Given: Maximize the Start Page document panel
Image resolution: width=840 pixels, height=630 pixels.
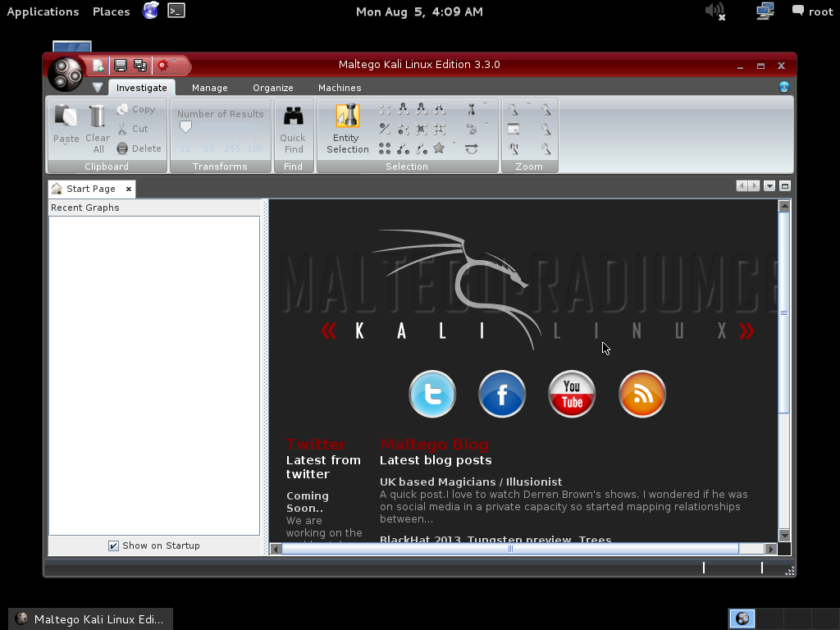Looking at the screenshot, I should coord(785,186).
